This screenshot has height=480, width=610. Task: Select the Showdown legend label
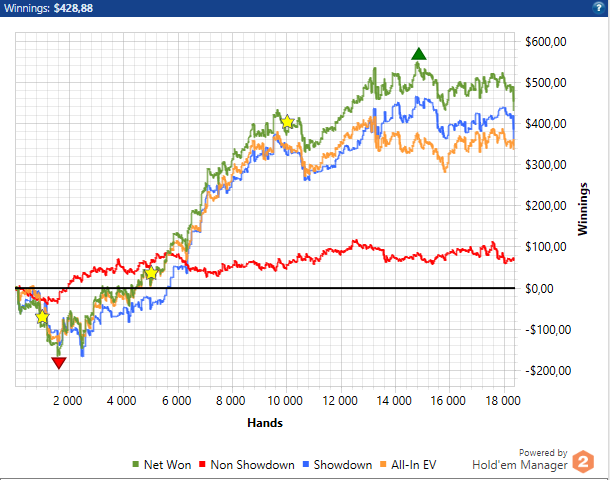click(x=343, y=465)
